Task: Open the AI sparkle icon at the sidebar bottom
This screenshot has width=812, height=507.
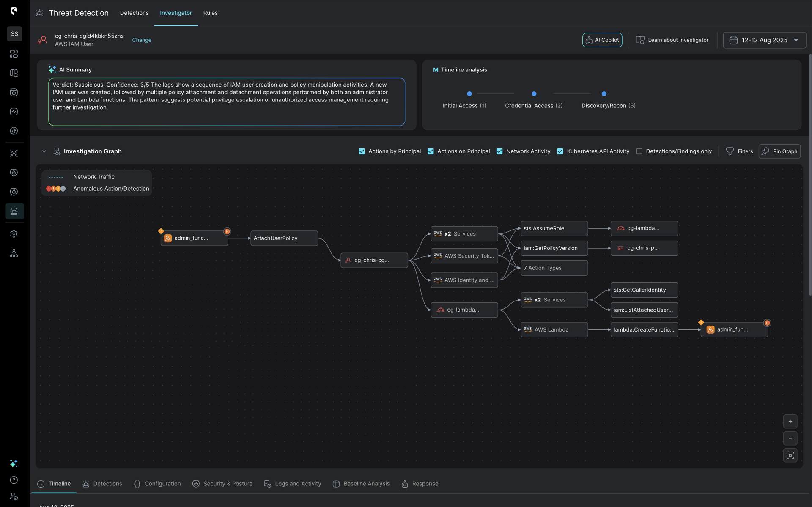Action: click(14, 463)
